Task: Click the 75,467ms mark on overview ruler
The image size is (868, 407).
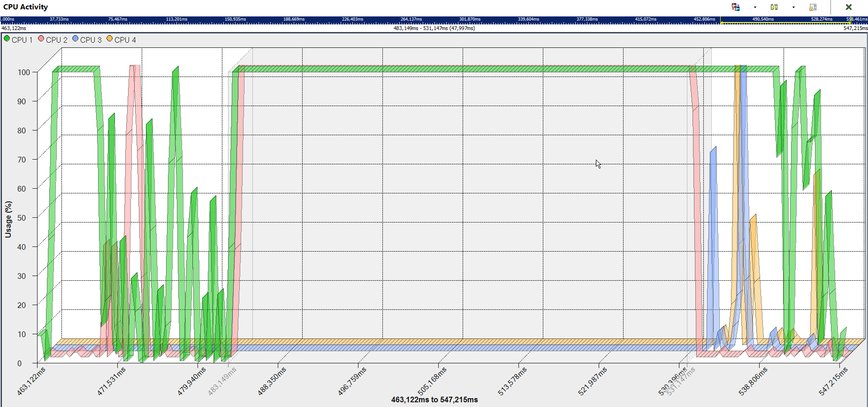Action: pyautogui.click(x=118, y=19)
